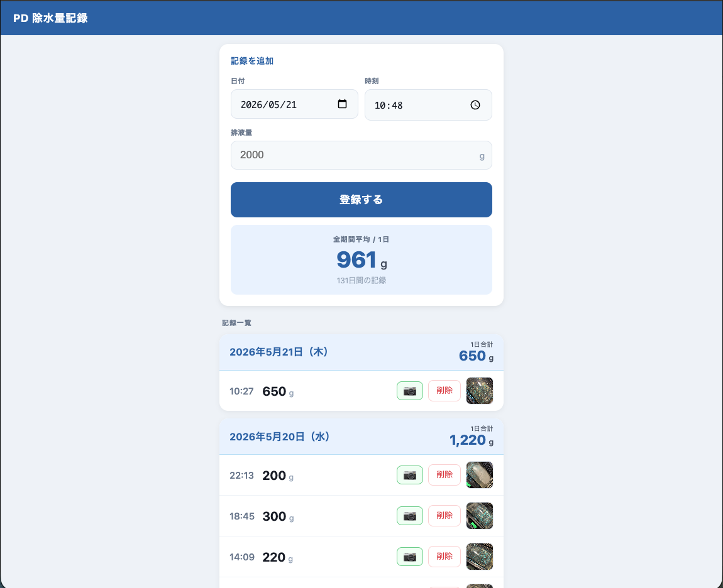Click the 2026年5月20日（水） date header

(280, 437)
